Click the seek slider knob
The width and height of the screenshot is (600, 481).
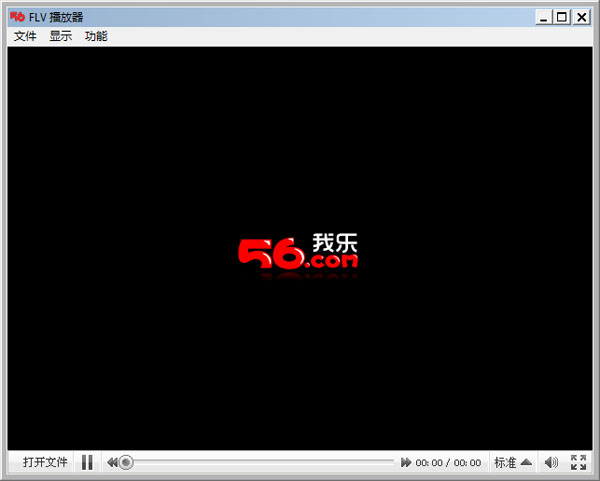click(x=126, y=463)
